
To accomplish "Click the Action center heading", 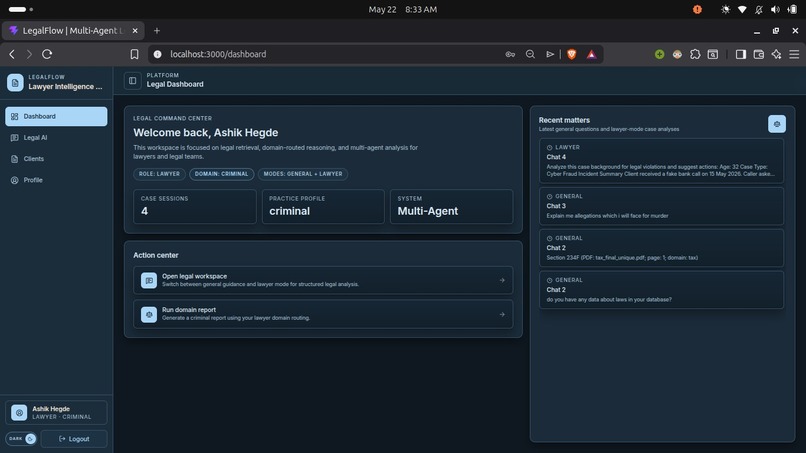I will click(156, 255).
